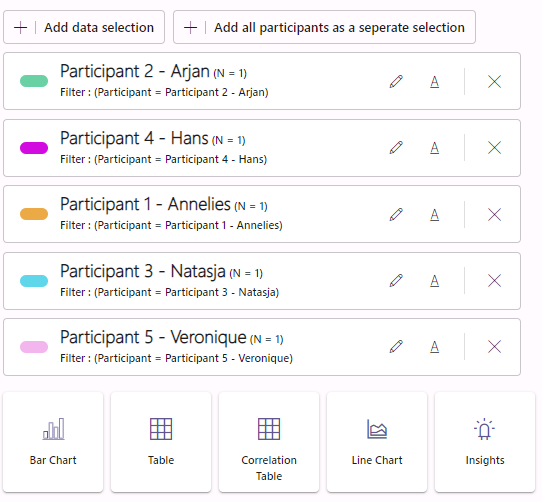Screen dimensions: 542x502
Task: Select the Correlation Table option
Action: tap(269, 442)
